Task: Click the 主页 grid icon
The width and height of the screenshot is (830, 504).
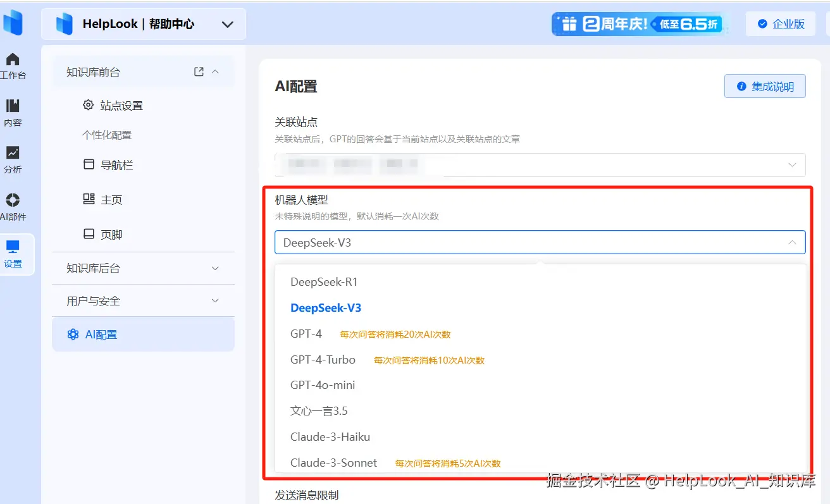Action: click(x=89, y=199)
